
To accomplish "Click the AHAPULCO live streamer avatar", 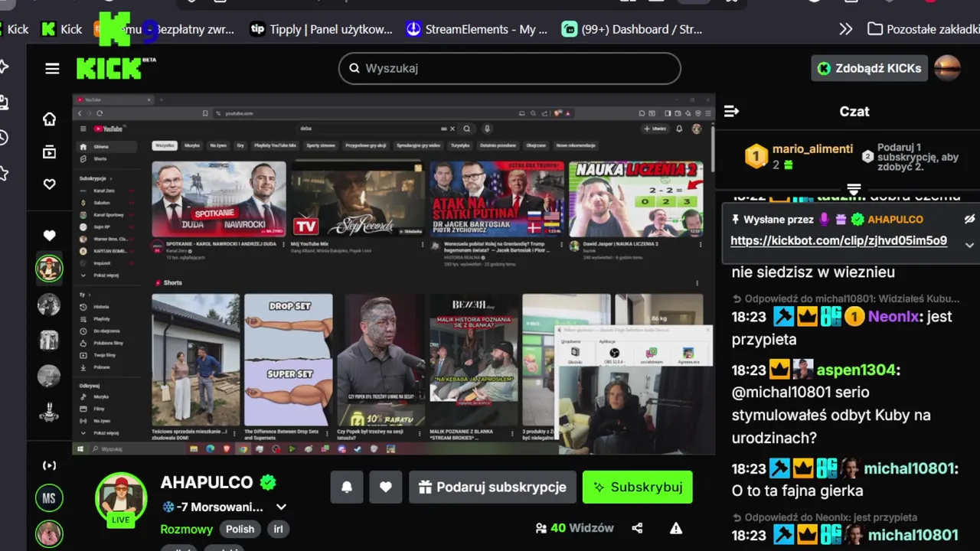I will [121, 498].
